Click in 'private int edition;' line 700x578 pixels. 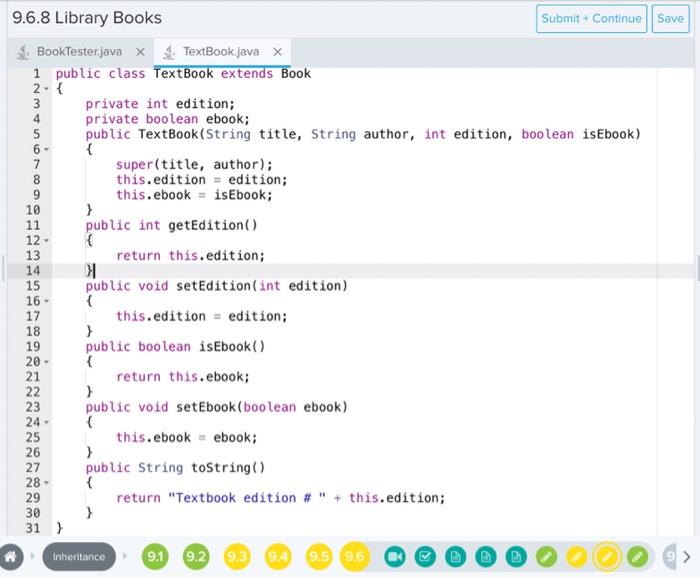point(160,104)
